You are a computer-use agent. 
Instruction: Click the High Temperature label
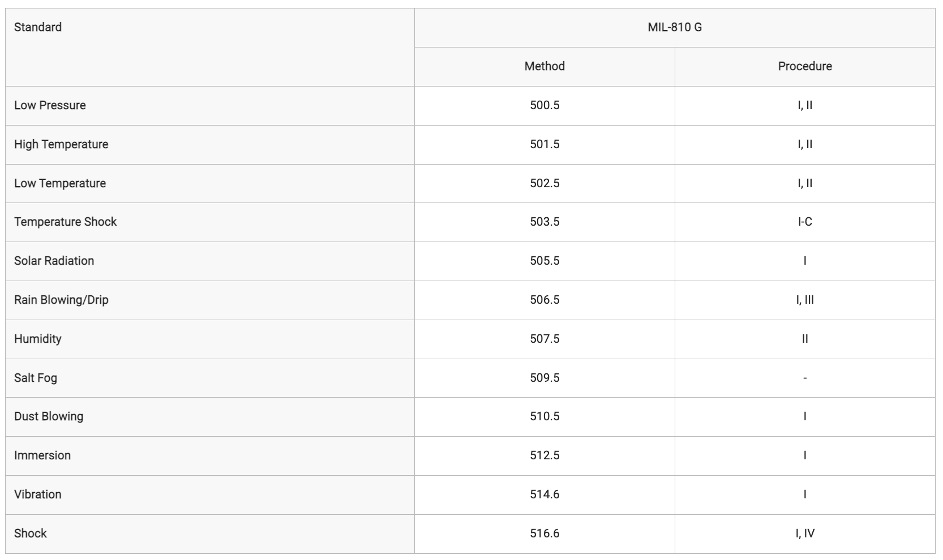coord(61,144)
